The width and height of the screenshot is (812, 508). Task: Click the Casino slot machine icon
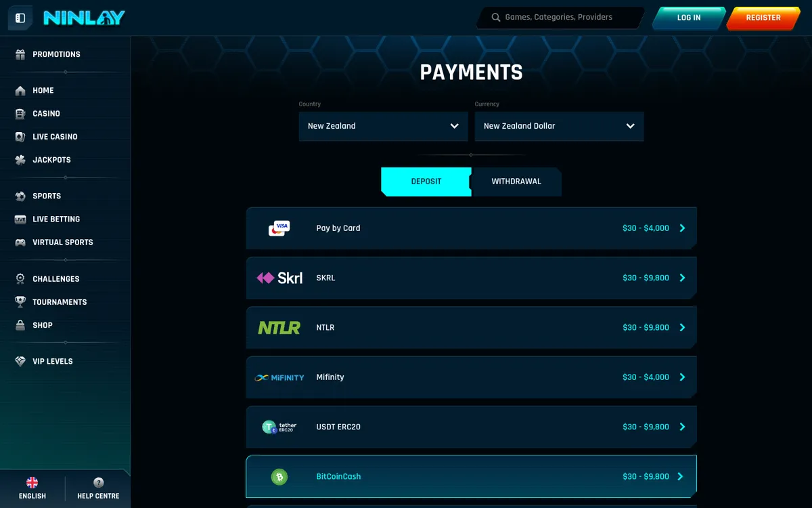coord(20,114)
